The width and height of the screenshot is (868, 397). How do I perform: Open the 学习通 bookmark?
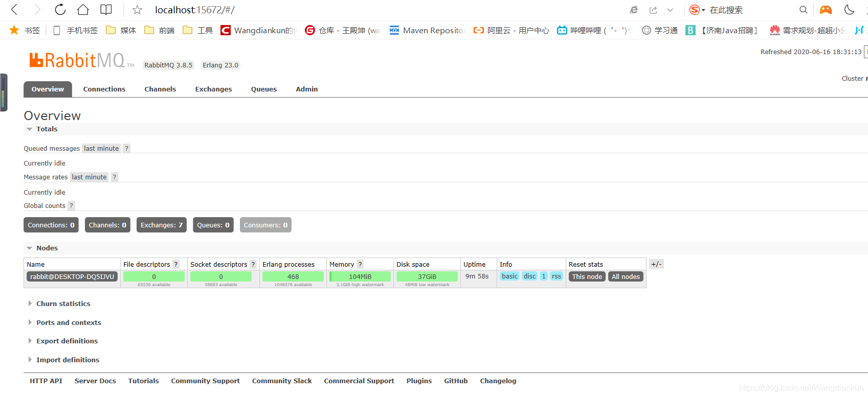click(660, 30)
